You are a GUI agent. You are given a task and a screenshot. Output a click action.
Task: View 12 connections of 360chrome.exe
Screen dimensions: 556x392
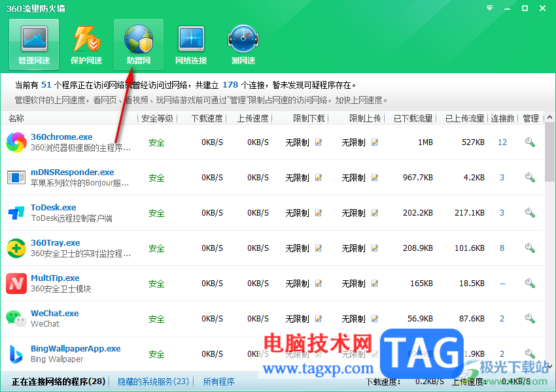(x=502, y=142)
